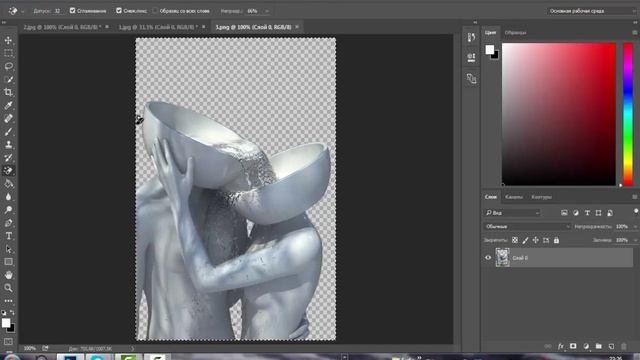Screen dimensions: 640x360
Task: Select the History Brush tool
Action: click(x=8, y=158)
